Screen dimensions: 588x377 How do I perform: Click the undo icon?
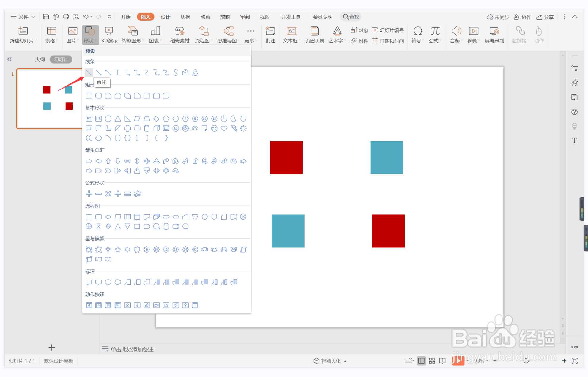coord(86,17)
